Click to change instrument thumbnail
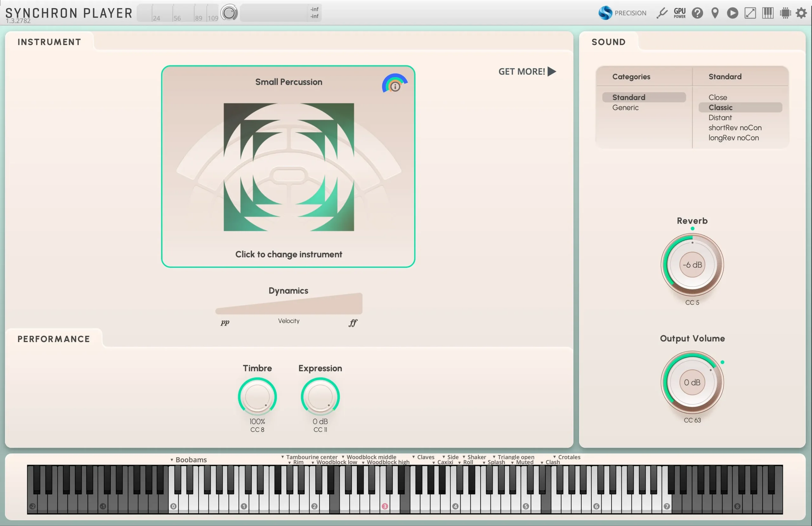The width and height of the screenshot is (812, 526). pyautogui.click(x=288, y=167)
